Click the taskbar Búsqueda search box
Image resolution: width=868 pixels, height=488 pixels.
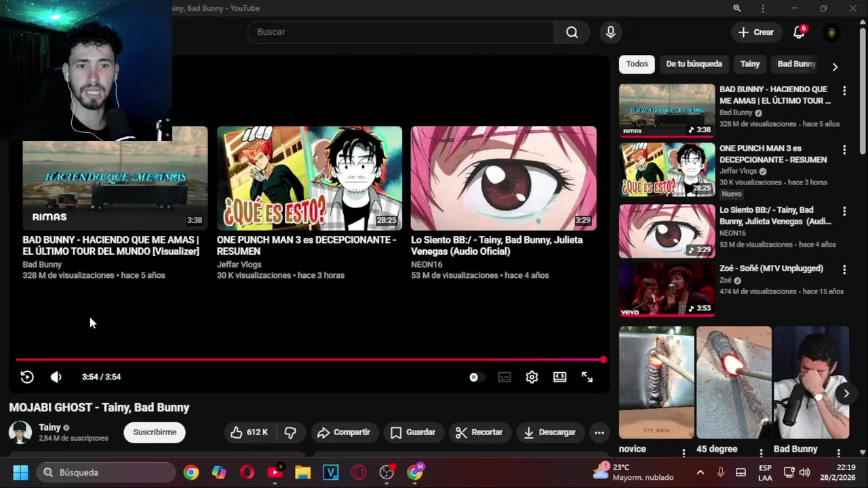point(106,472)
